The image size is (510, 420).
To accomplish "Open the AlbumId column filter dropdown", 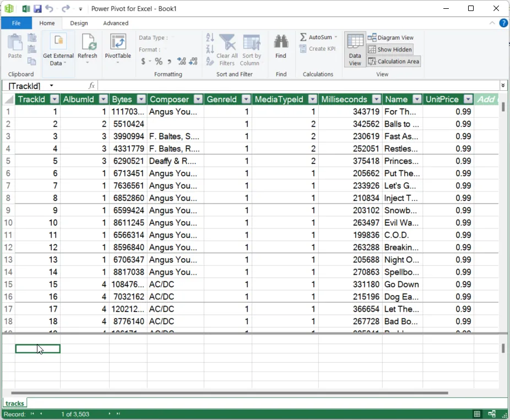I will point(104,99).
